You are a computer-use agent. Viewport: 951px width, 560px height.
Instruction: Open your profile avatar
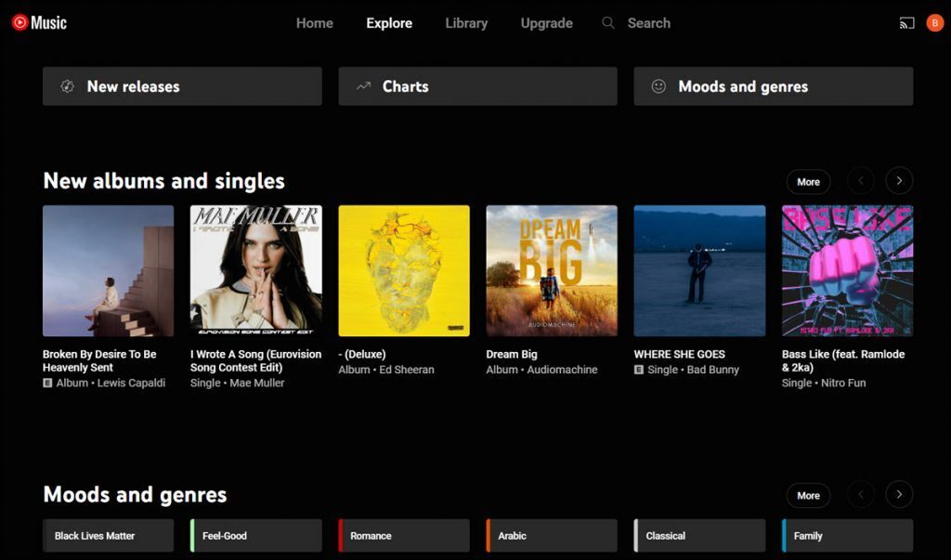[x=934, y=22]
